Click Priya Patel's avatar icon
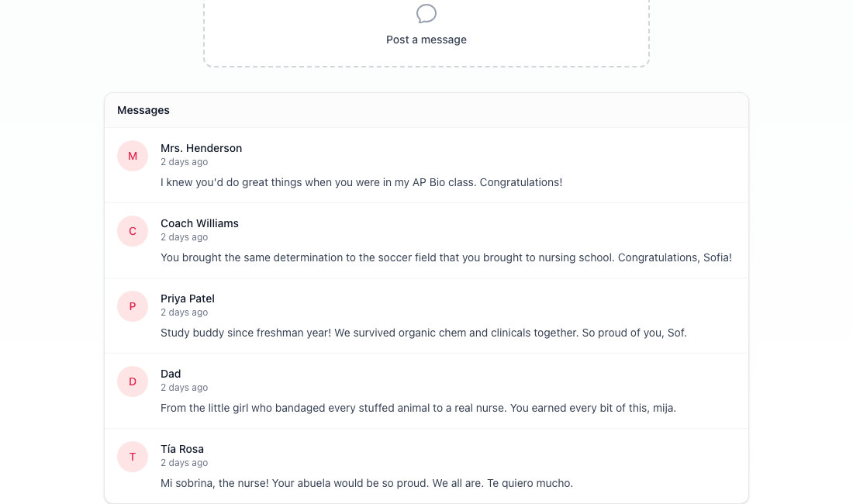 133,306
